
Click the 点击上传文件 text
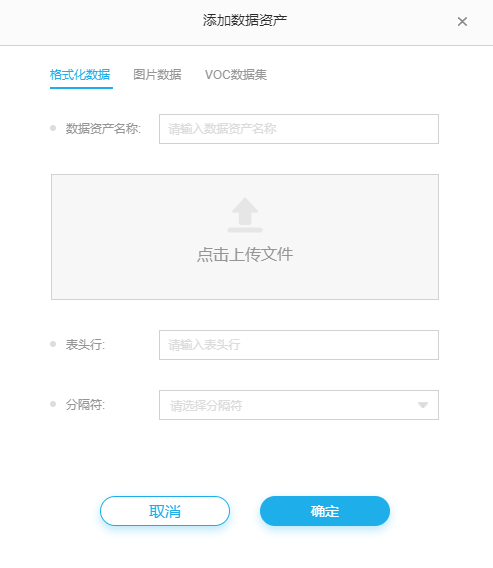[245, 254]
